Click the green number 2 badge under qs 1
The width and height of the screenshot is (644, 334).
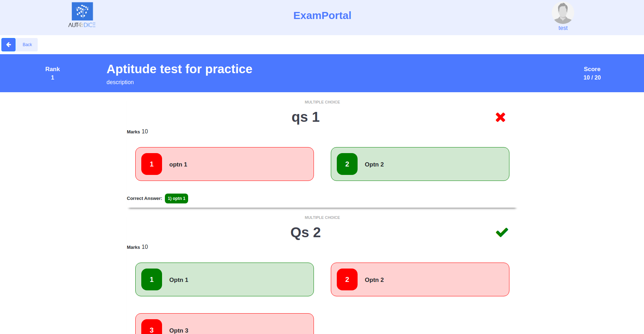pos(347,164)
